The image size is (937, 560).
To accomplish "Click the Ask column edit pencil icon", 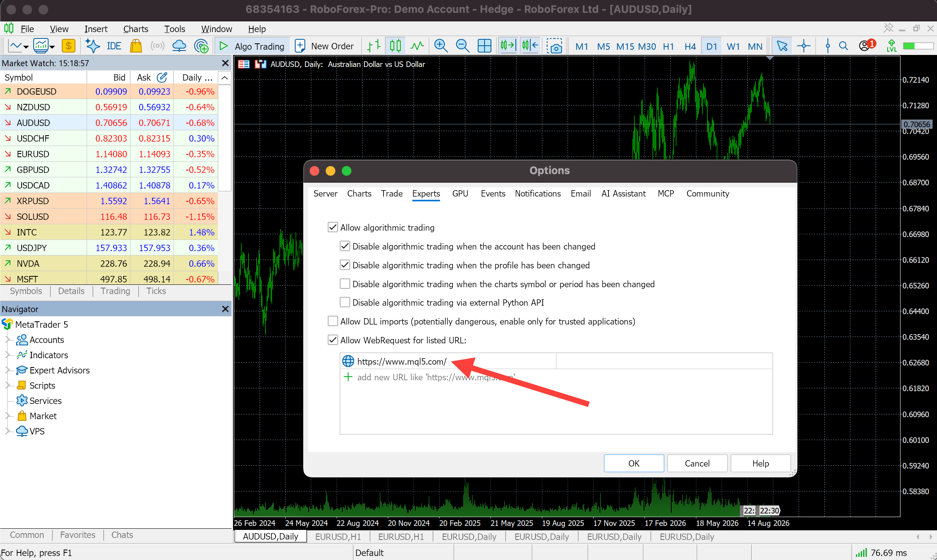I will pyautogui.click(x=162, y=77).
